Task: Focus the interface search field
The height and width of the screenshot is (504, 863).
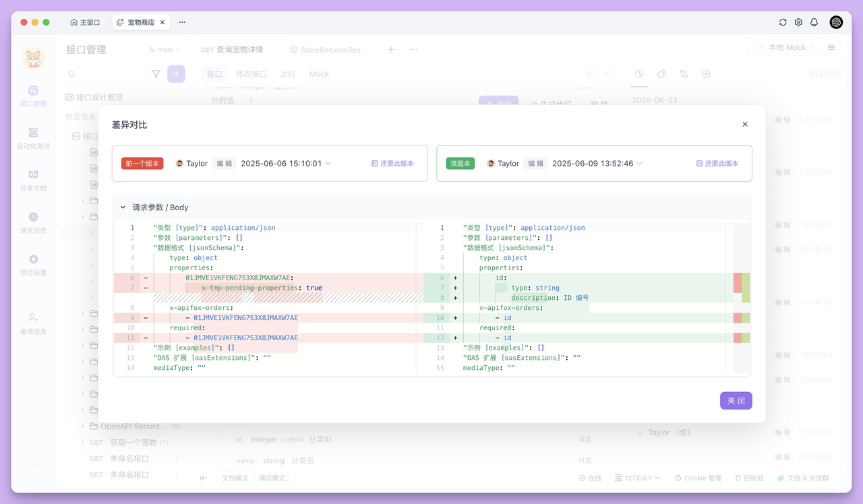Action: coord(105,74)
